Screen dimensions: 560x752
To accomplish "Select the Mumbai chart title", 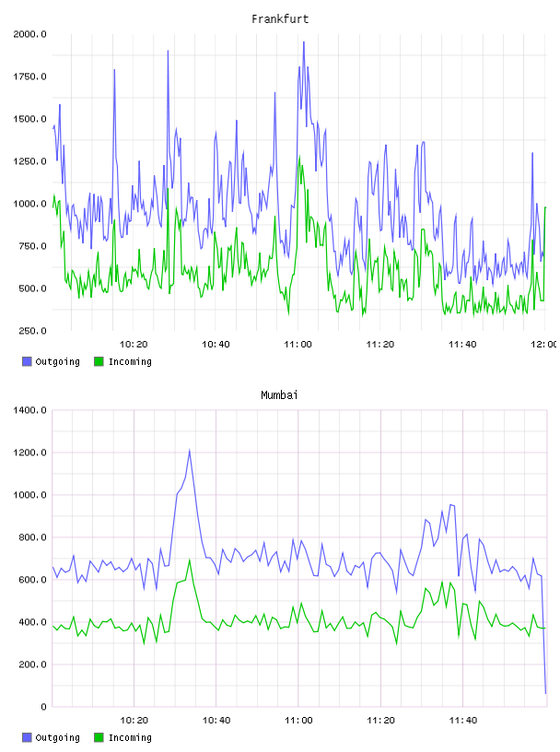I will (279, 395).
